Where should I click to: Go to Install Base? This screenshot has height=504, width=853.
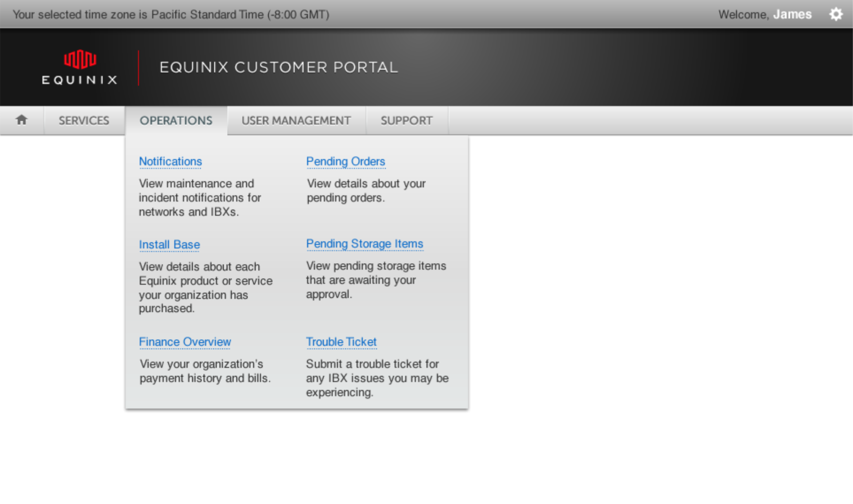[170, 245]
